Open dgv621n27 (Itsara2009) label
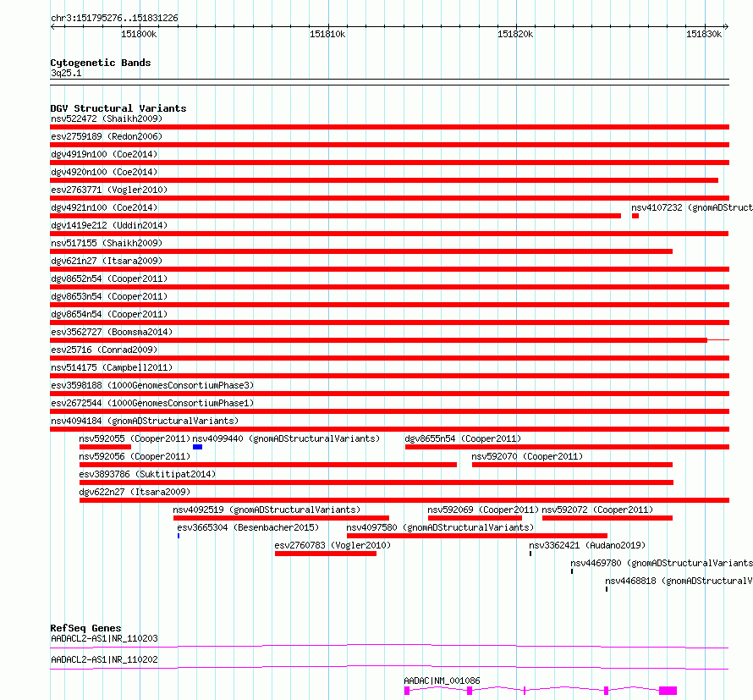Image resolution: width=753 pixels, height=700 pixels. pos(107,261)
